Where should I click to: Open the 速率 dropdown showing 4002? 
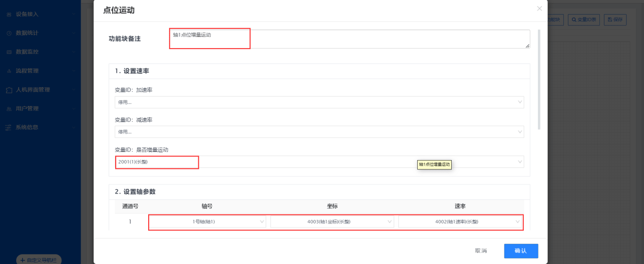(460, 222)
